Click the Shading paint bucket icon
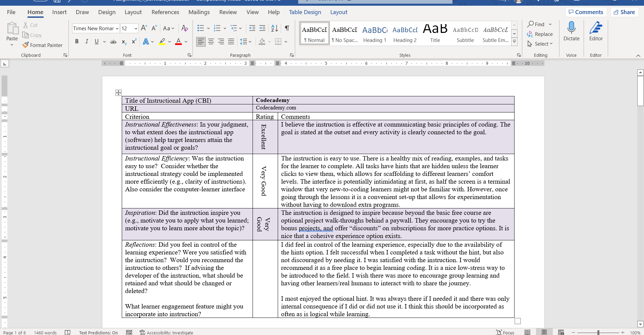The width and height of the screenshot is (644, 335). pos(262,42)
